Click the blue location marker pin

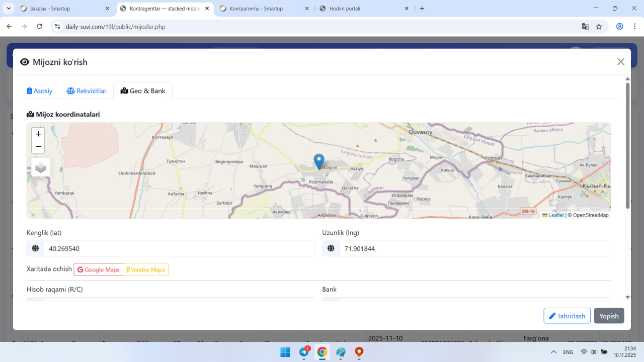pyautogui.click(x=319, y=161)
